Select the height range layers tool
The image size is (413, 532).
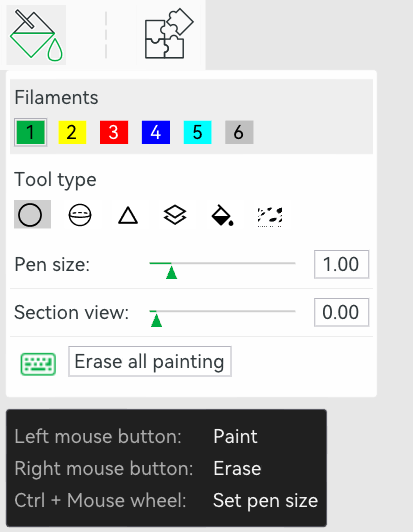pyautogui.click(x=175, y=215)
